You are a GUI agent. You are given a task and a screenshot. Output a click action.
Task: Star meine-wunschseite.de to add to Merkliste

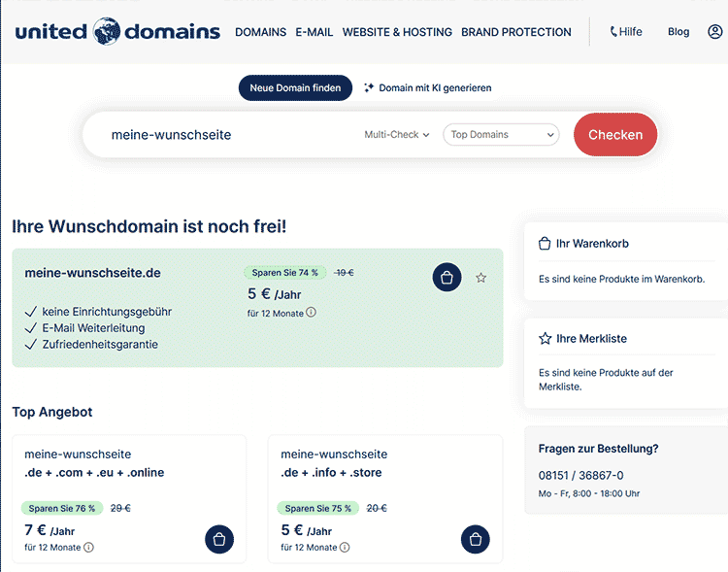(x=481, y=278)
